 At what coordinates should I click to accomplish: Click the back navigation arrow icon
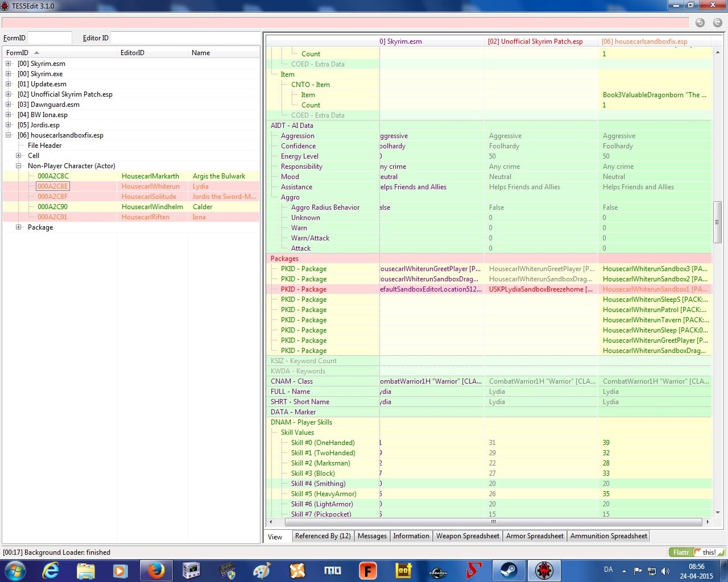pos(700,23)
